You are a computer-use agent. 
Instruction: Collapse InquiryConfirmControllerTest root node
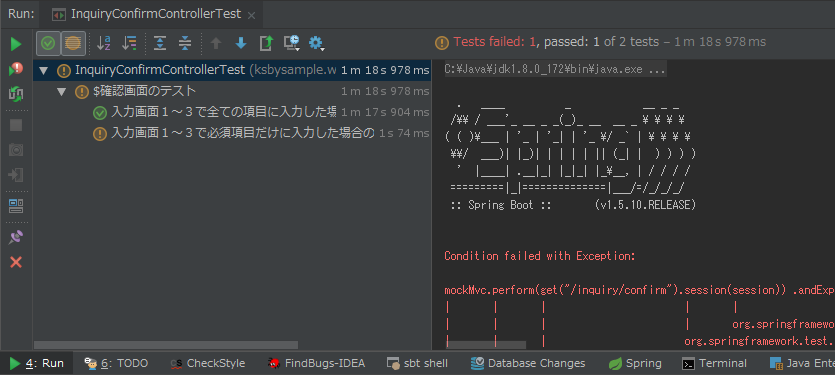pos(43,70)
